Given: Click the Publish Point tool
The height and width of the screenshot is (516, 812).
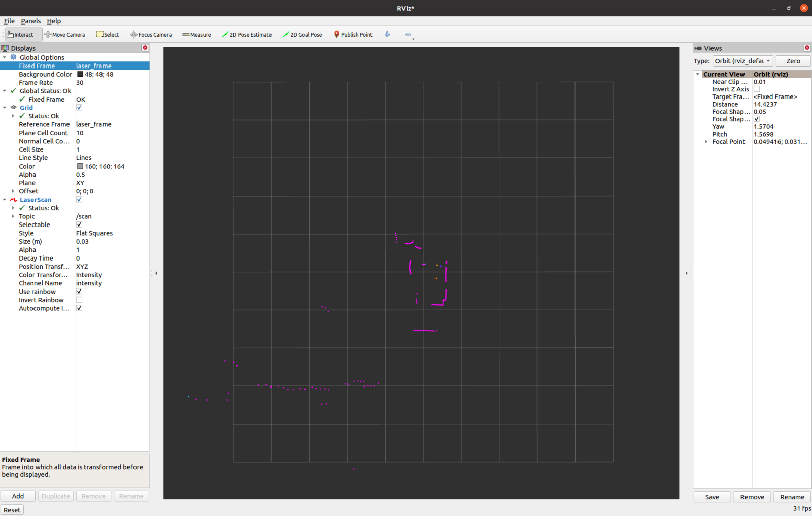Looking at the screenshot, I should [x=353, y=35].
